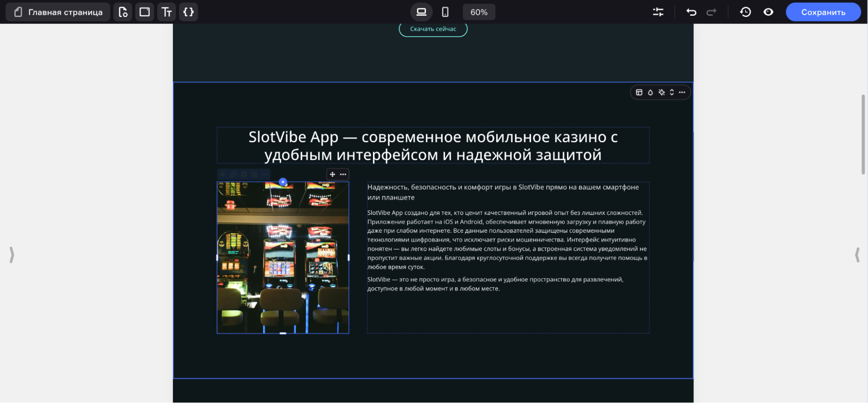Click the blue plus button above the image
868x403 pixels.
pyautogui.click(x=283, y=182)
